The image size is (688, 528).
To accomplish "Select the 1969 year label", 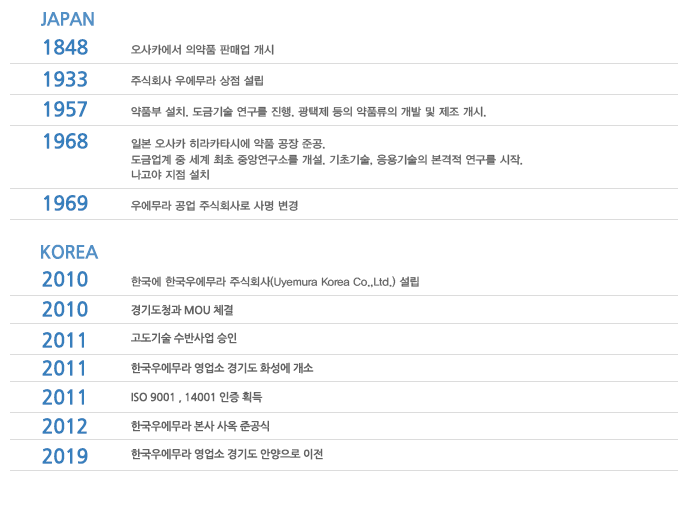I will click(65, 204).
